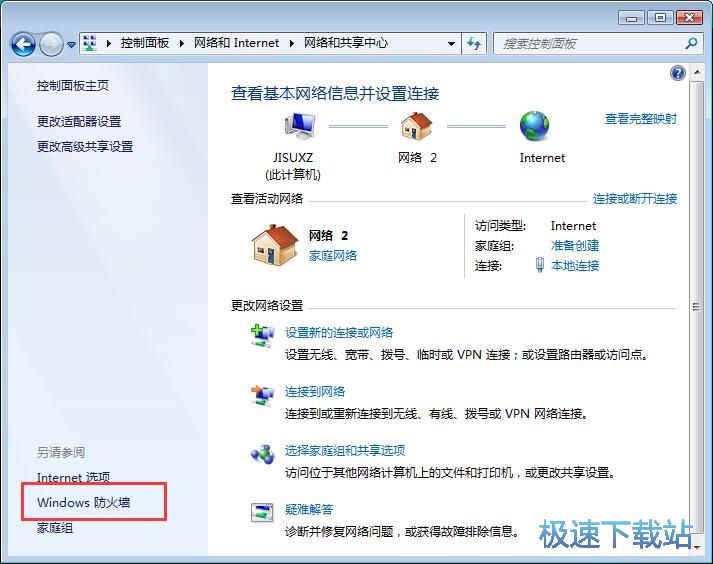Image resolution: width=713 pixels, height=564 pixels.
Task: Open 连接或断开连接 link
Action: (635, 199)
